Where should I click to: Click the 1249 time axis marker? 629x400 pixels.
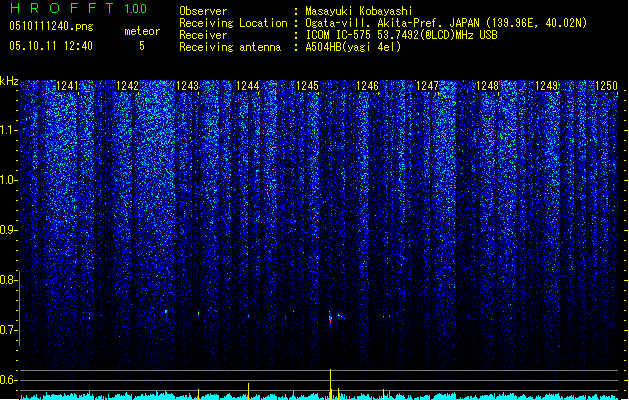coord(547,86)
